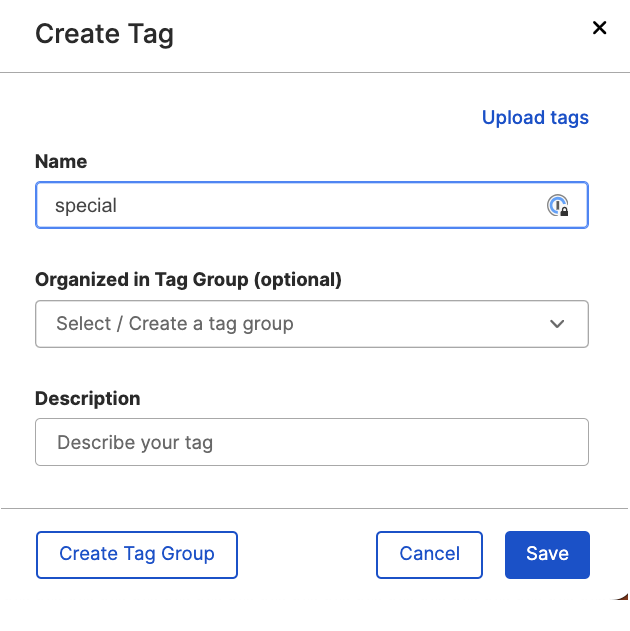Viewport: 630px width, 631px height.
Task: Click the "Select / Create a tag group" placeholder
Action: [x=175, y=324]
